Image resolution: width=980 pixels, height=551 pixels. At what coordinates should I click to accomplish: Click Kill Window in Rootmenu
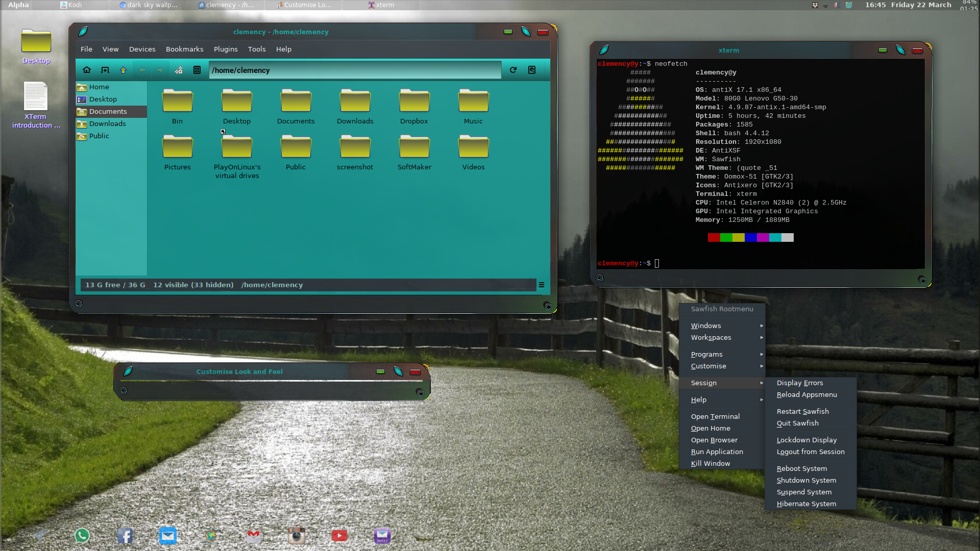click(722, 463)
